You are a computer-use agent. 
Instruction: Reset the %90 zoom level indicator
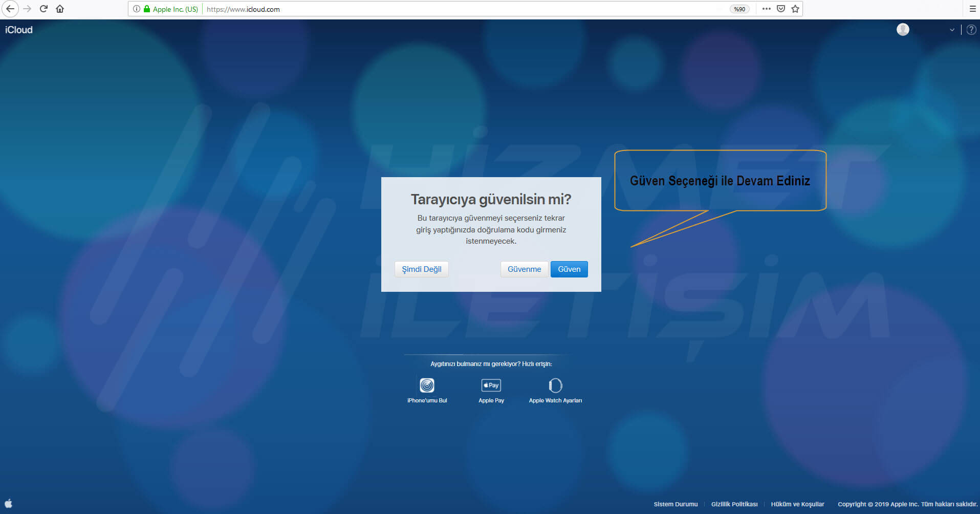pos(739,9)
